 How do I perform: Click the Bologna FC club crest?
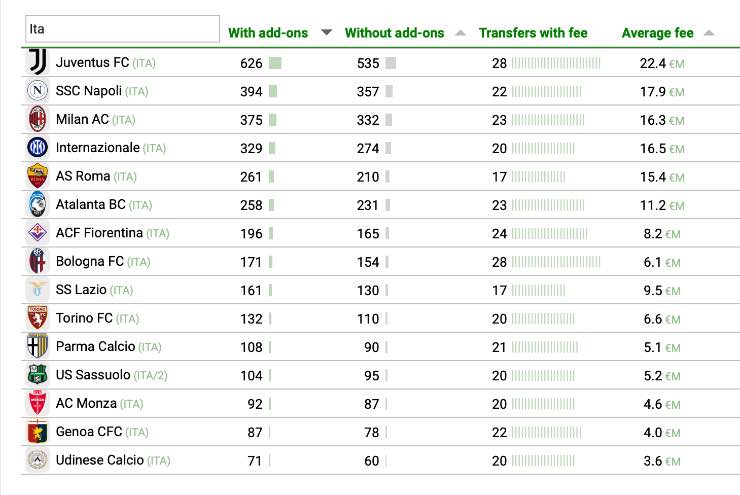pyautogui.click(x=37, y=261)
